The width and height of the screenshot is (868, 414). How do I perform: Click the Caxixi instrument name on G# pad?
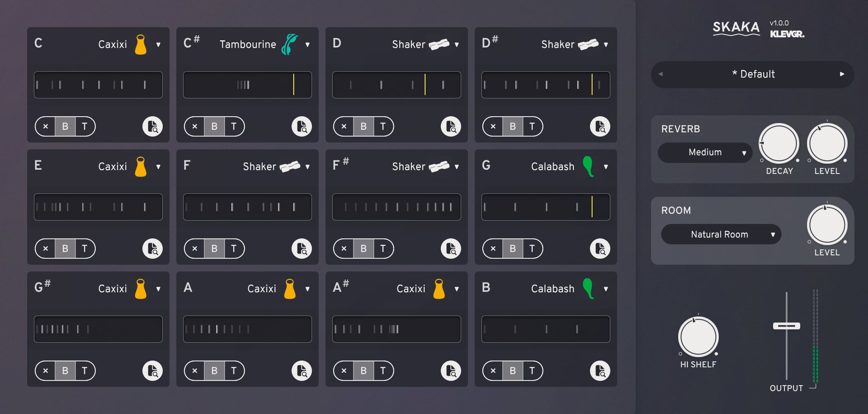112,289
